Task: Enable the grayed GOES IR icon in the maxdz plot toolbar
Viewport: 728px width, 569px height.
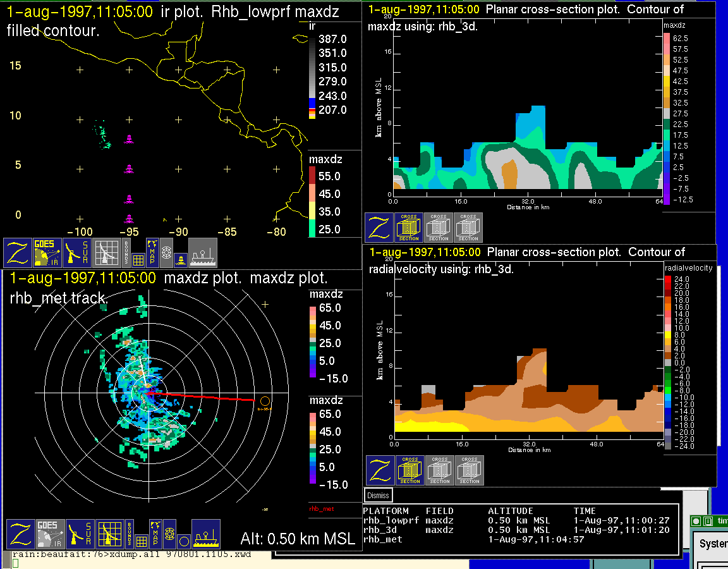Action: tap(49, 534)
